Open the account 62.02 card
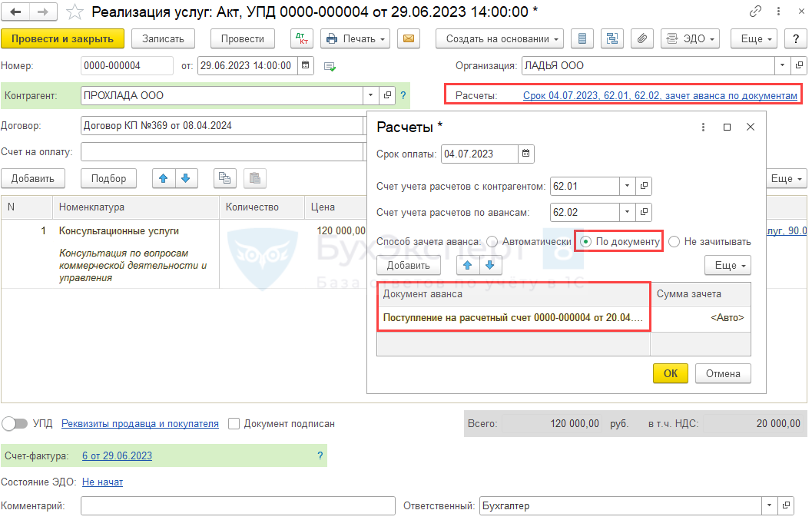The height and width of the screenshot is (520, 812). [x=644, y=212]
